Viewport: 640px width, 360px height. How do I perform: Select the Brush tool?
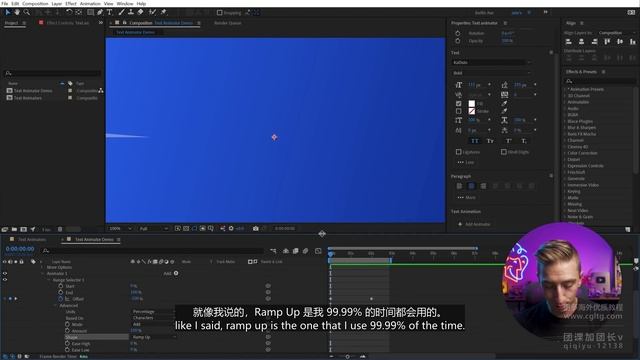[x=121, y=13]
